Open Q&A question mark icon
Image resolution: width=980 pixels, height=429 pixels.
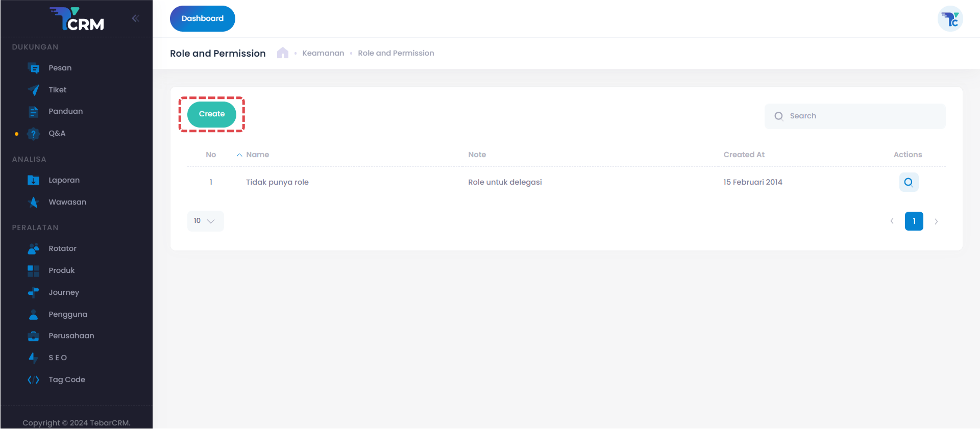tap(34, 134)
